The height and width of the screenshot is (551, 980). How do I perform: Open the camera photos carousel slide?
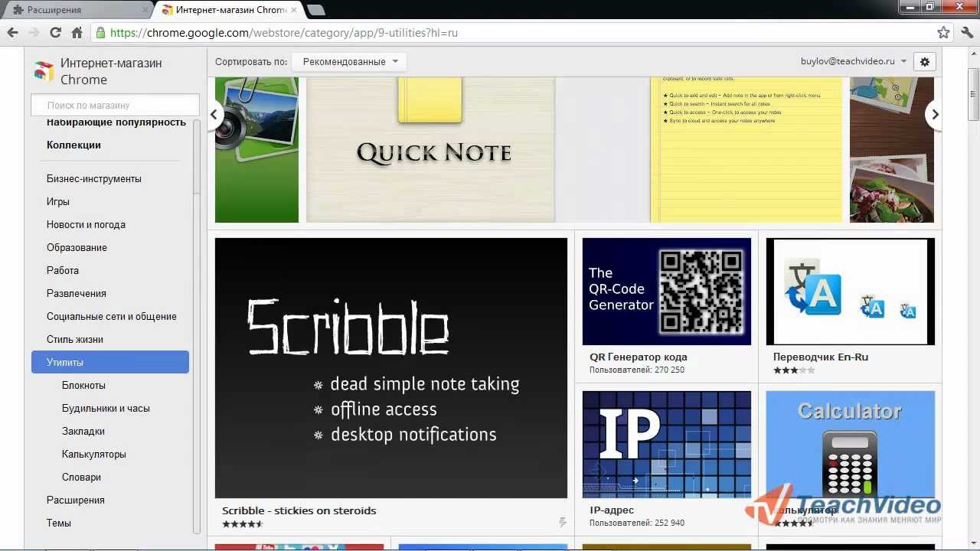tap(256, 149)
